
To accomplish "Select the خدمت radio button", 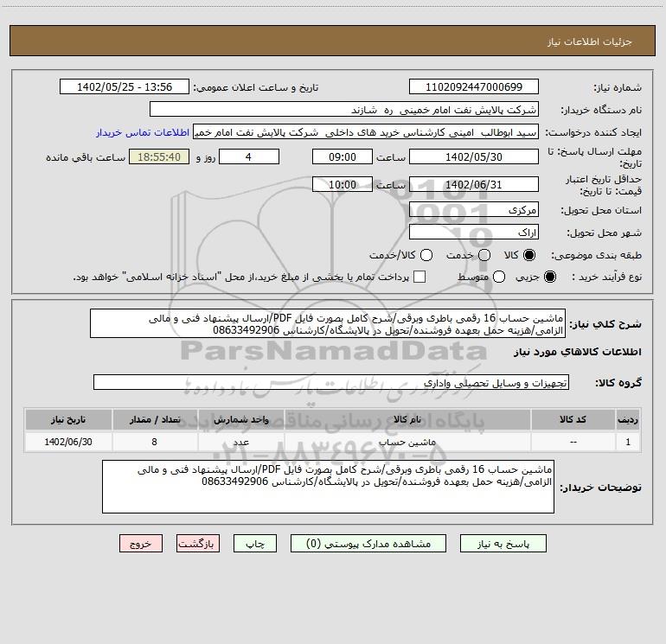I will pos(484,255).
